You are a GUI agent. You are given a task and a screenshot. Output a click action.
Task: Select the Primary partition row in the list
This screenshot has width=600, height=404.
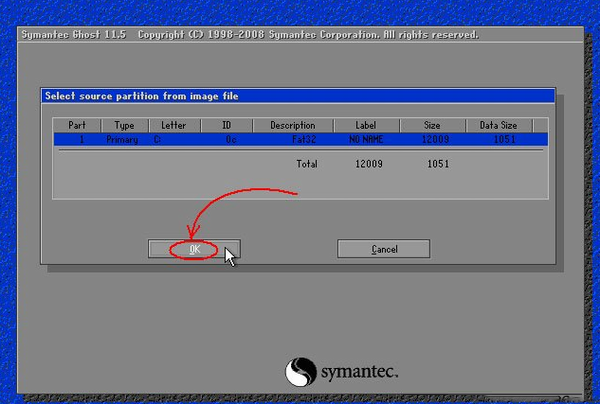click(301, 139)
